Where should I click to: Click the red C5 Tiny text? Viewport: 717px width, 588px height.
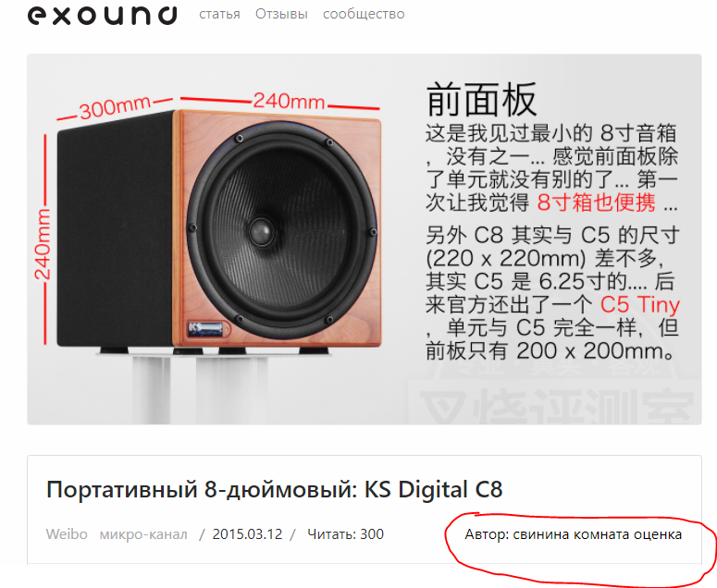(639, 305)
